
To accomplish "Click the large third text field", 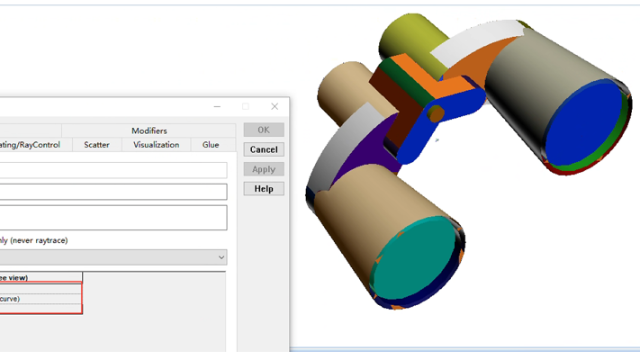I will 113,218.
